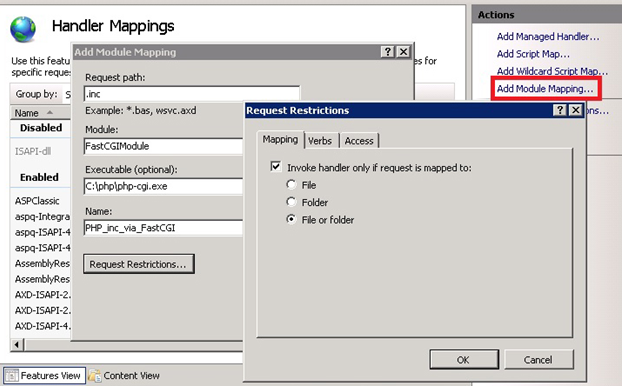Select the File radio button
624x387 pixels.
[x=291, y=185]
